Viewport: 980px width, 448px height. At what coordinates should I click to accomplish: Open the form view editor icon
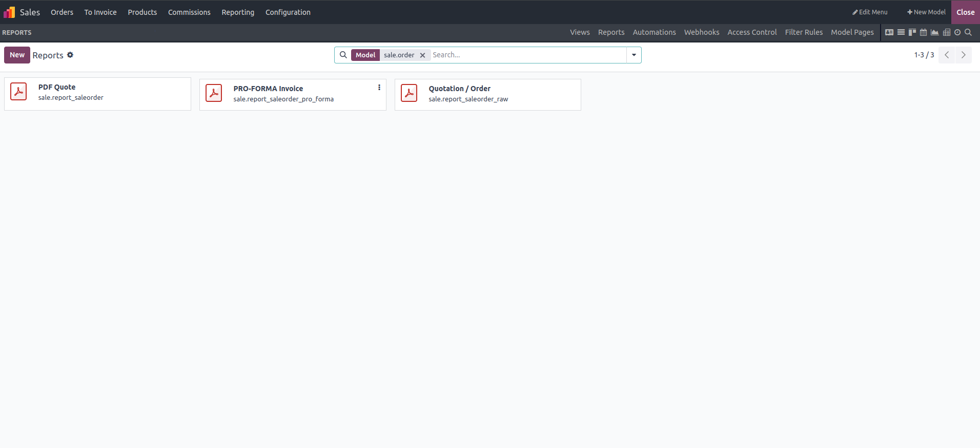[889, 32]
